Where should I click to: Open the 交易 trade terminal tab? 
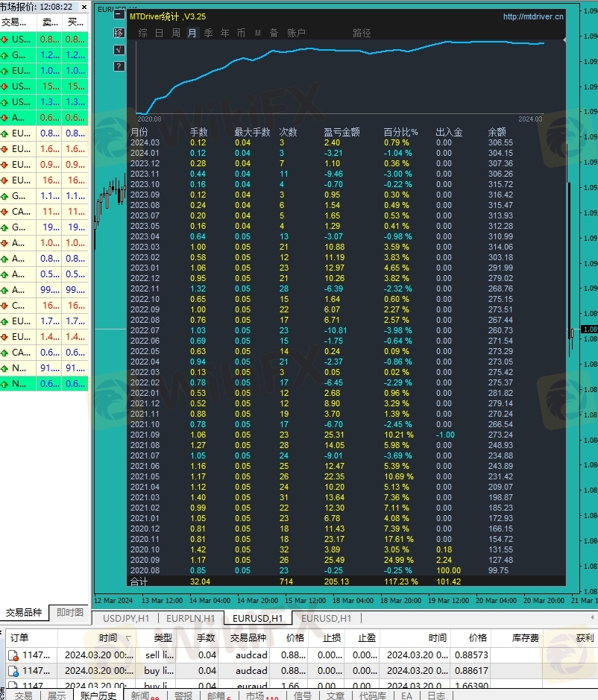(x=23, y=696)
